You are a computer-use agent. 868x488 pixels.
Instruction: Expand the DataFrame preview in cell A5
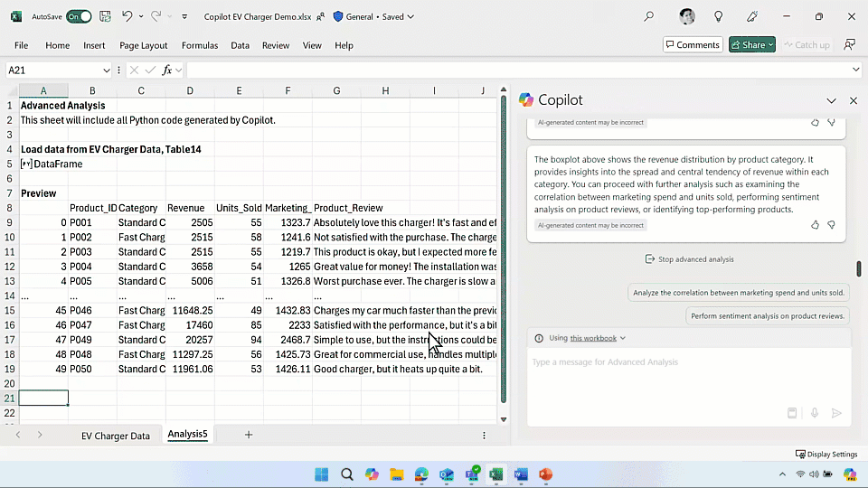point(26,164)
